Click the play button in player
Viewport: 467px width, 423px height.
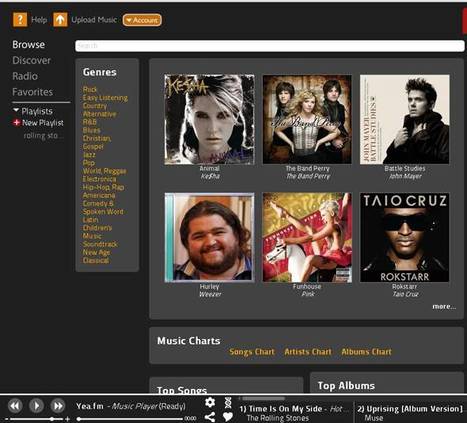pyautogui.click(x=36, y=406)
